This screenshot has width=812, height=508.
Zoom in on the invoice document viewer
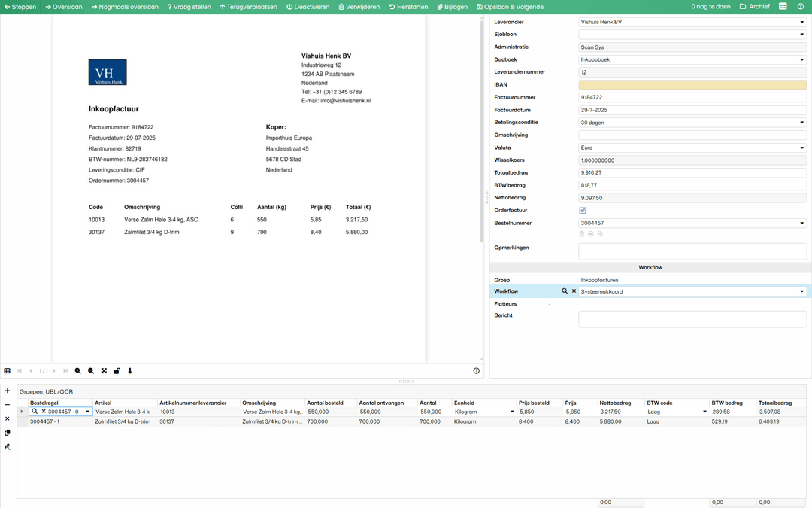pos(77,371)
